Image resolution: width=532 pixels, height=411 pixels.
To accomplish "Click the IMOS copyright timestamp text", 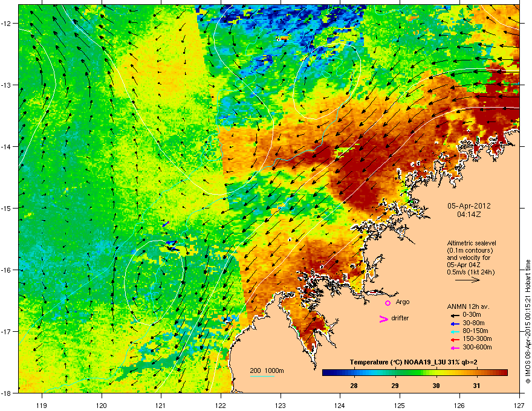I will 528,322.
